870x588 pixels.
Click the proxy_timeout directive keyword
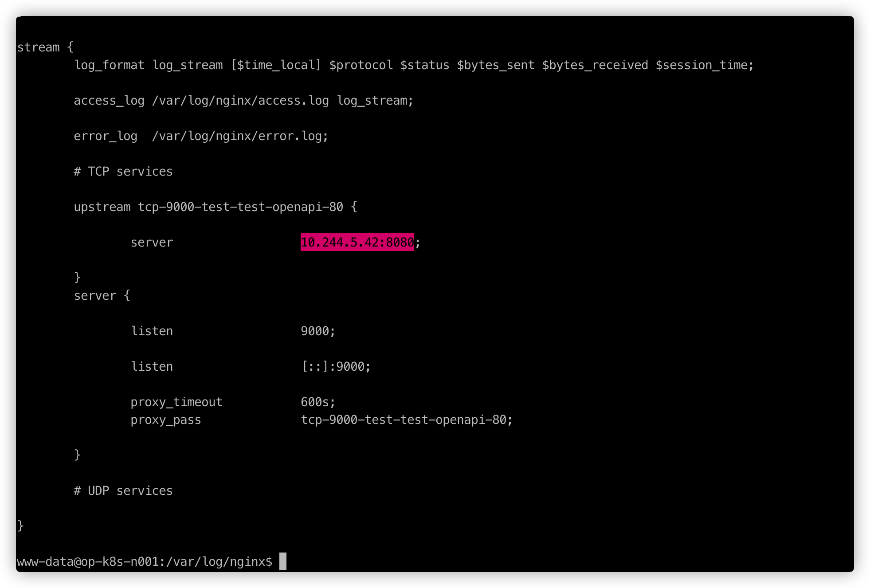point(176,402)
